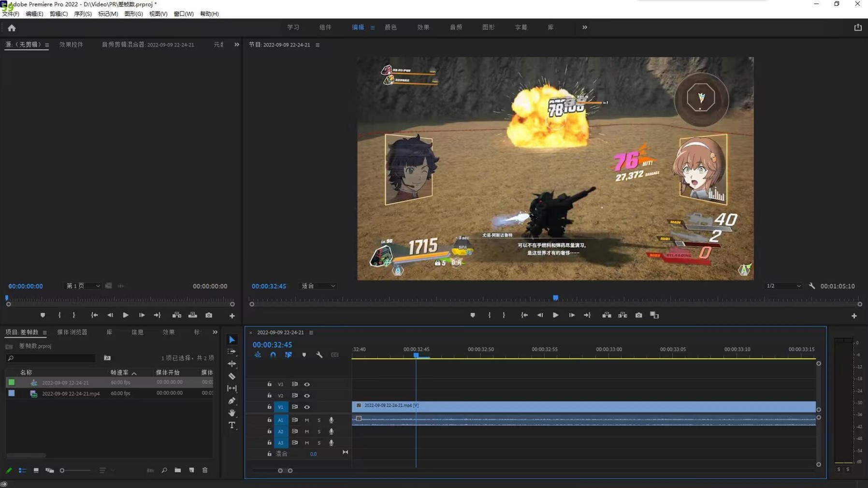868x488 pixels.
Task: Open playback resolution dropdown 1/2
Action: [x=783, y=286]
